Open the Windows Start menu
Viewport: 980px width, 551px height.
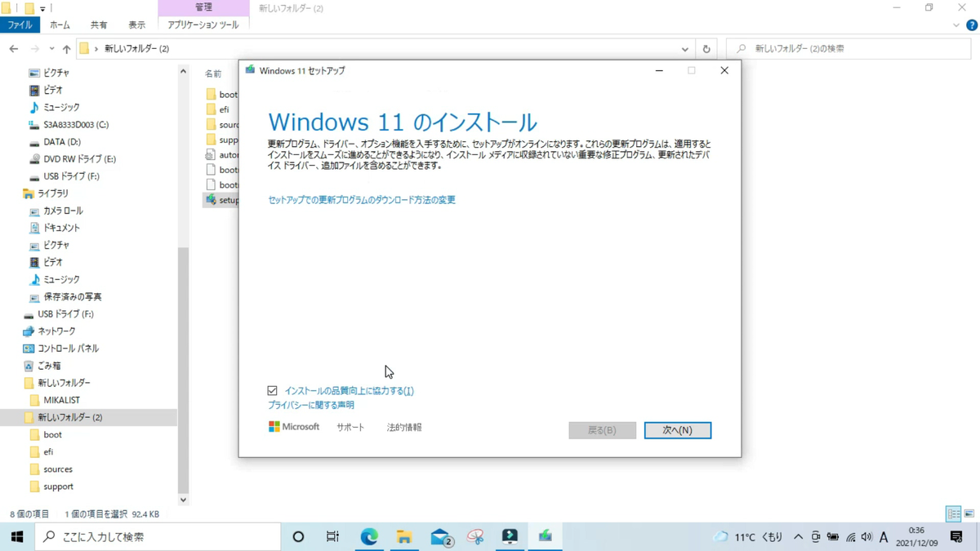(x=16, y=536)
